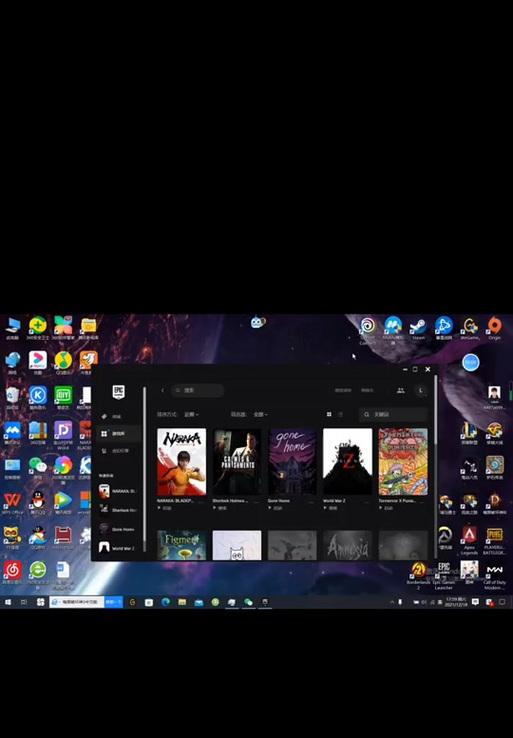Click launch label under Gone Home cover

tap(275, 508)
